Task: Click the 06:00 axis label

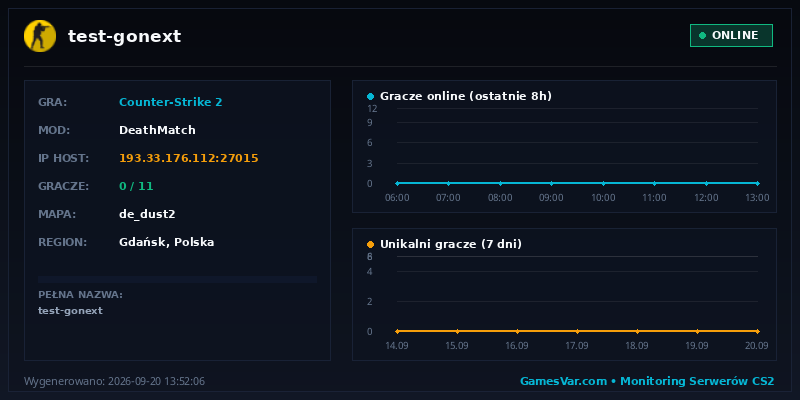Action: pyautogui.click(x=397, y=197)
